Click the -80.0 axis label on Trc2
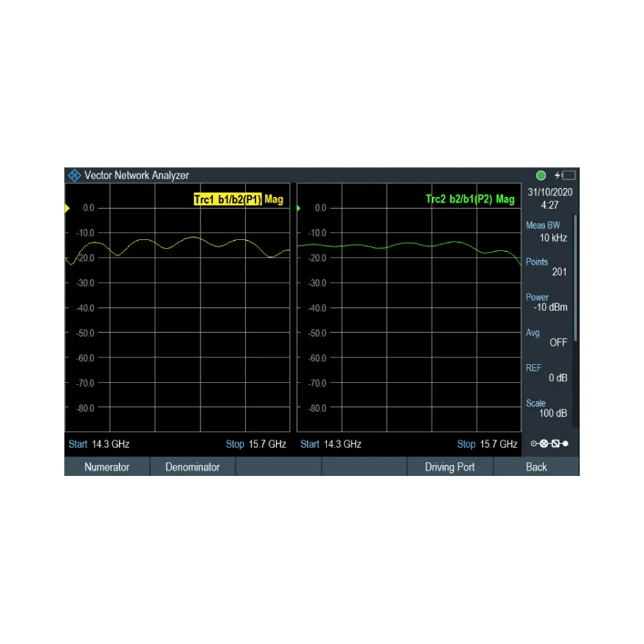644x644 pixels. coord(317,408)
